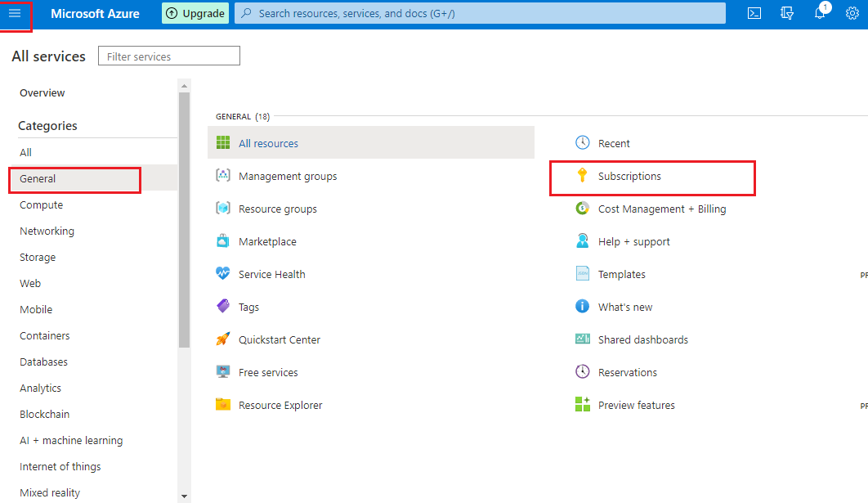The width and height of the screenshot is (868, 503).
Task: Click the Subscriptions key icon
Action: click(582, 176)
